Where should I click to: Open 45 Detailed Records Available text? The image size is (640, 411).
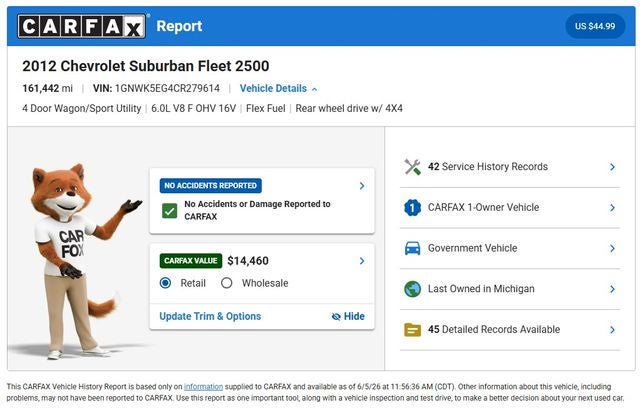click(494, 330)
